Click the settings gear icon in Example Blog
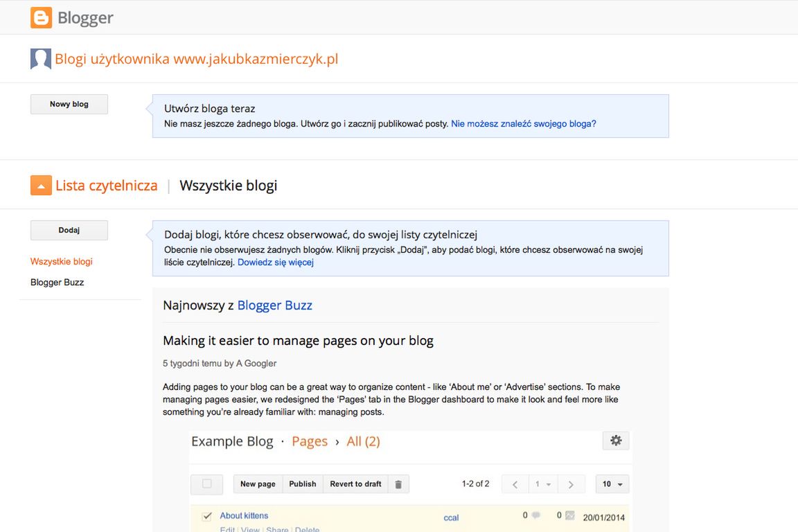 coord(616,441)
